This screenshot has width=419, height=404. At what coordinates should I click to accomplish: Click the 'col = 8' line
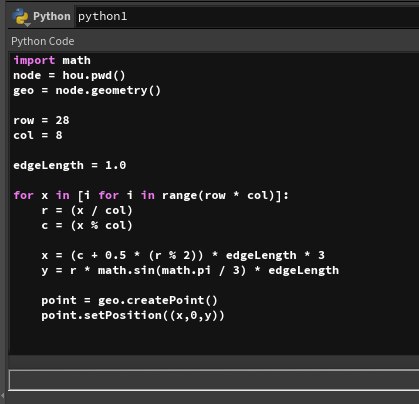(x=38, y=135)
